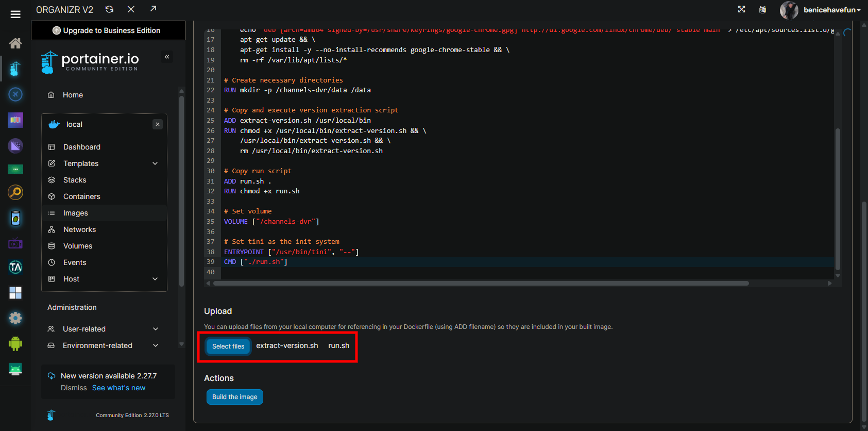This screenshot has width=868, height=431.
Task: Open the gear settings sidebar tab
Action: click(15, 318)
